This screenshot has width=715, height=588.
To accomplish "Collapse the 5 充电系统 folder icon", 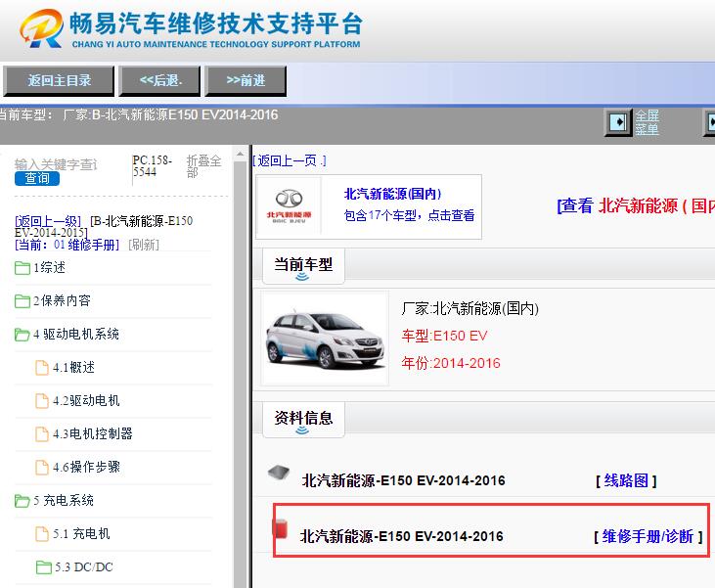I will (x=22, y=501).
